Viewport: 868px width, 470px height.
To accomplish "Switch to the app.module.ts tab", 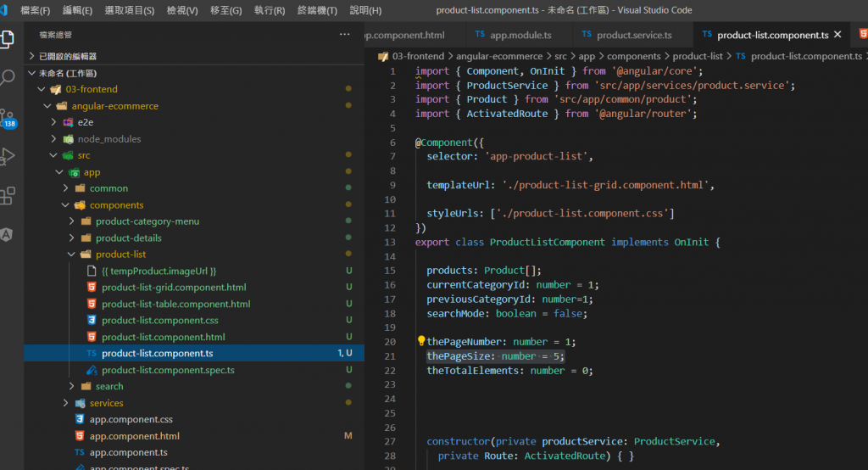I will (x=520, y=35).
